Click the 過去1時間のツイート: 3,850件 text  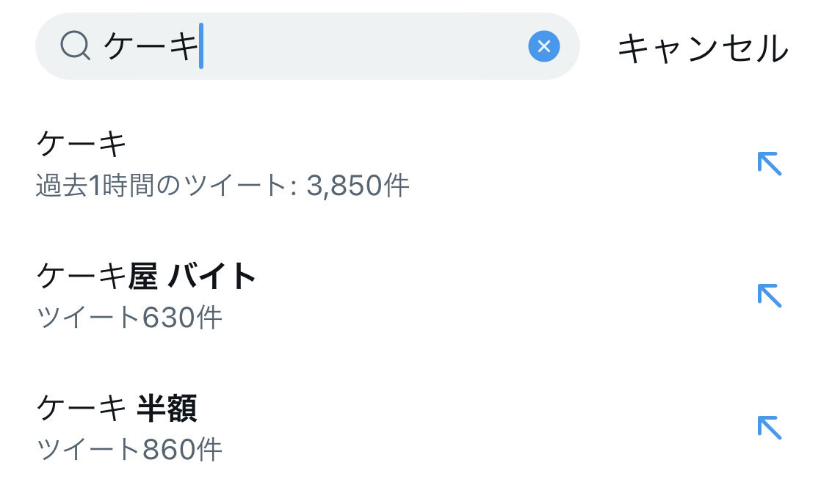coord(222,186)
